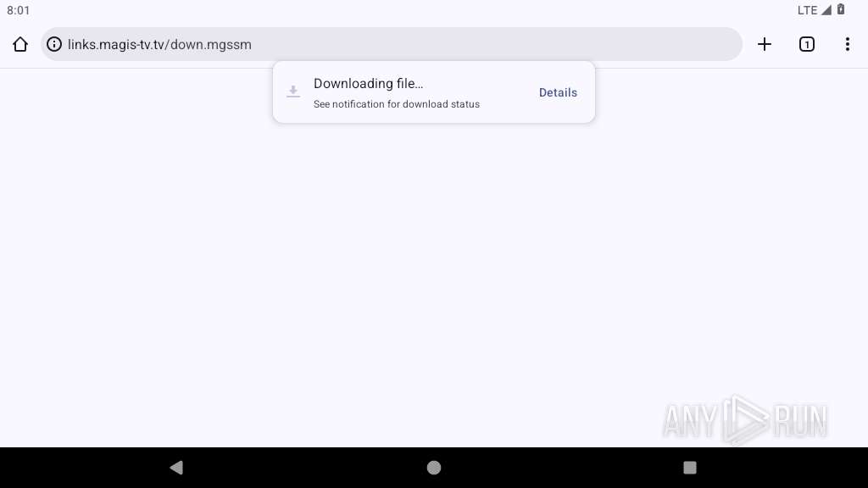Open the tab switcher showing 1 tab
This screenshot has height=488, width=868.
tap(807, 44)
